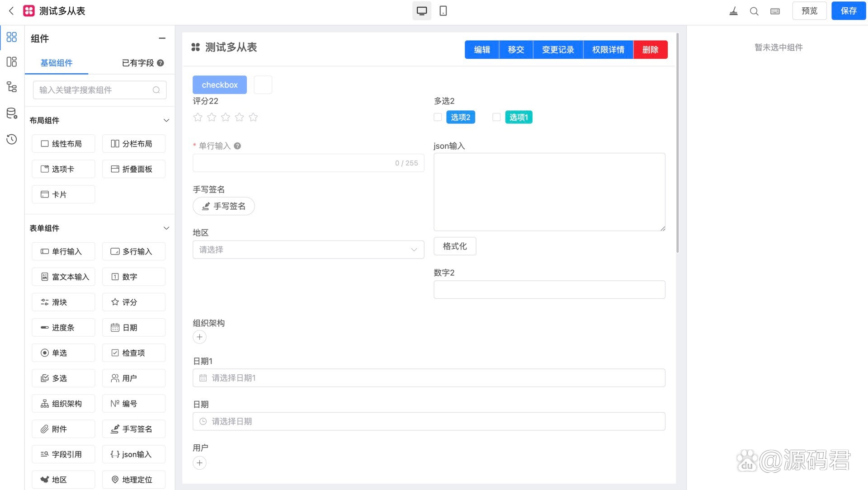
Task: Open the search magnifier in top bar
Action: click(754, 11)
